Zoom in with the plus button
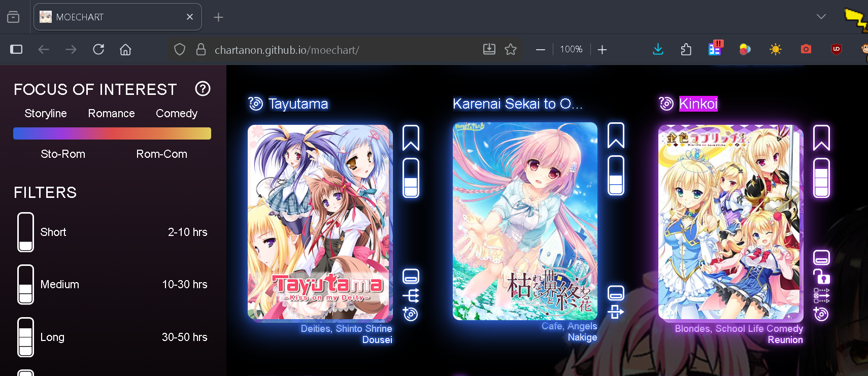Viewport: 868px width, 376px height. (x=602, y=49)
